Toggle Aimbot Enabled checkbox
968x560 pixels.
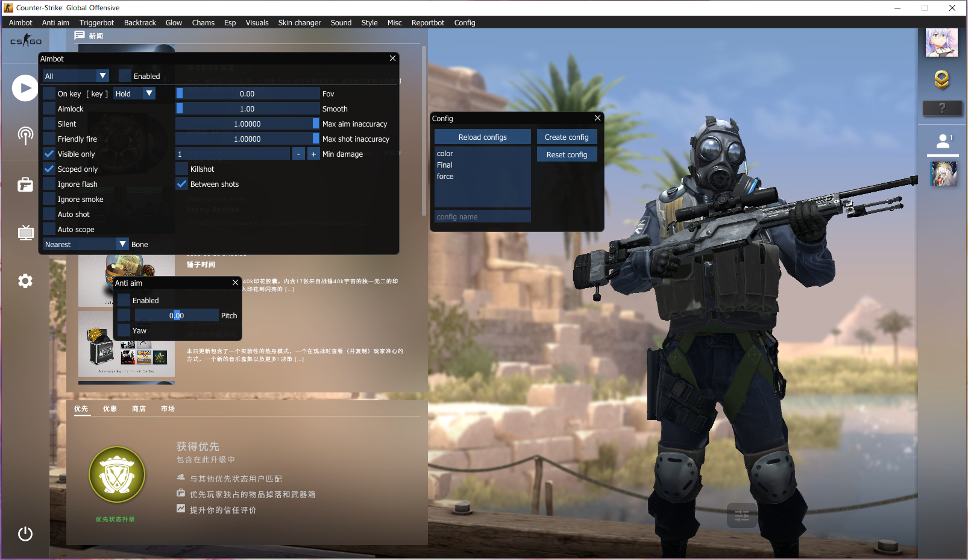pyautogui.click(x=125, y=76)
